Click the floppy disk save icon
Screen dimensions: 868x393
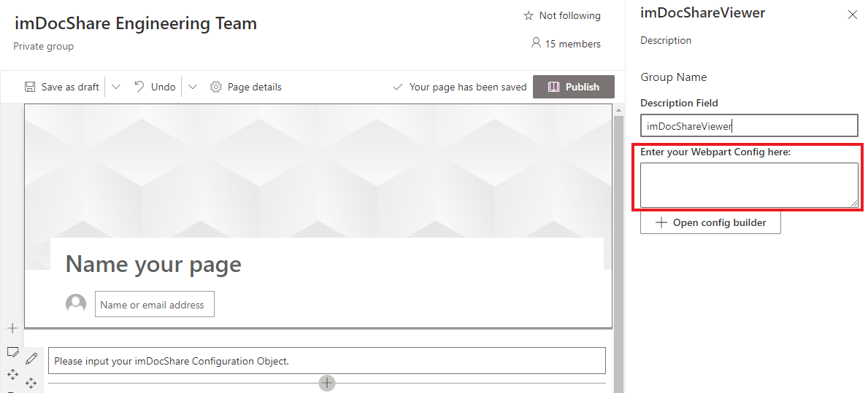click(x=30, y=87)
